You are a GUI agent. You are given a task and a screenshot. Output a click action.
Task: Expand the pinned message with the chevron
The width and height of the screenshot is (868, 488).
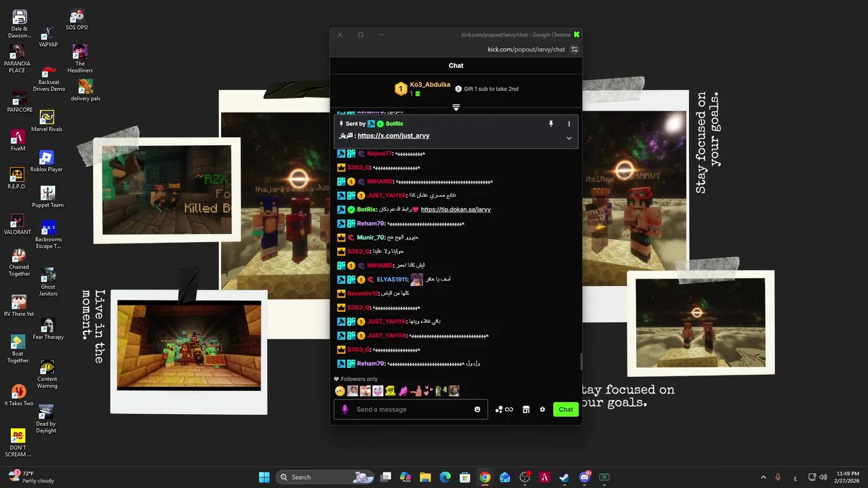tap(569, 138)
